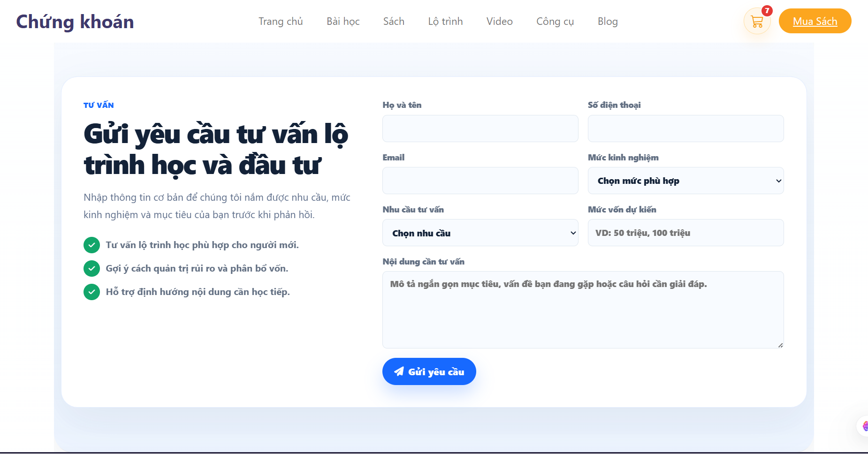
Task: Click the 'Số điện thoại' field label
Action: point(614,105)
